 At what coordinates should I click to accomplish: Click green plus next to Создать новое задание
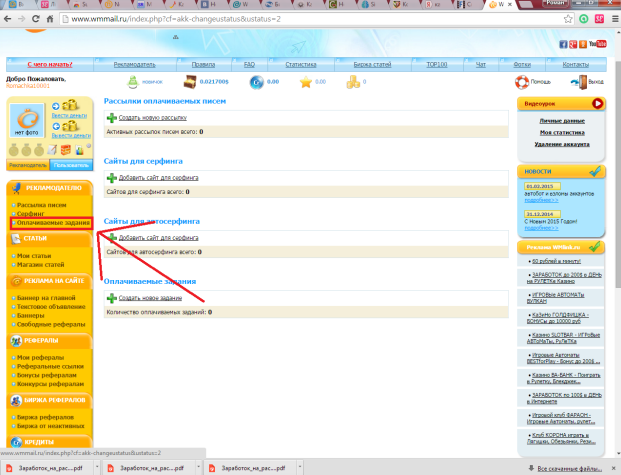point(112,298)
